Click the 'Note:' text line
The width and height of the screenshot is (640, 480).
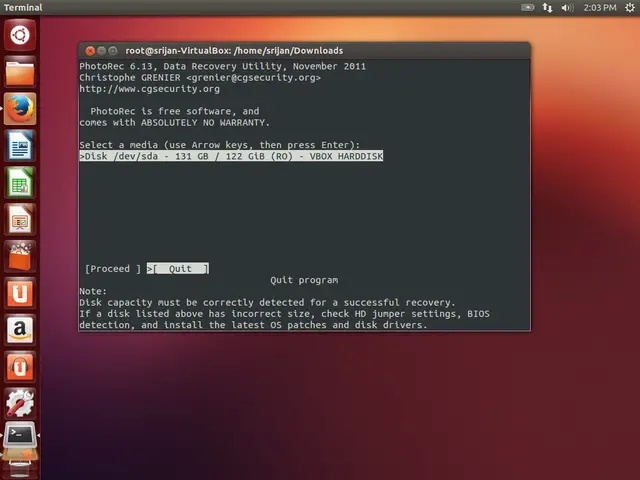point(93,291)
